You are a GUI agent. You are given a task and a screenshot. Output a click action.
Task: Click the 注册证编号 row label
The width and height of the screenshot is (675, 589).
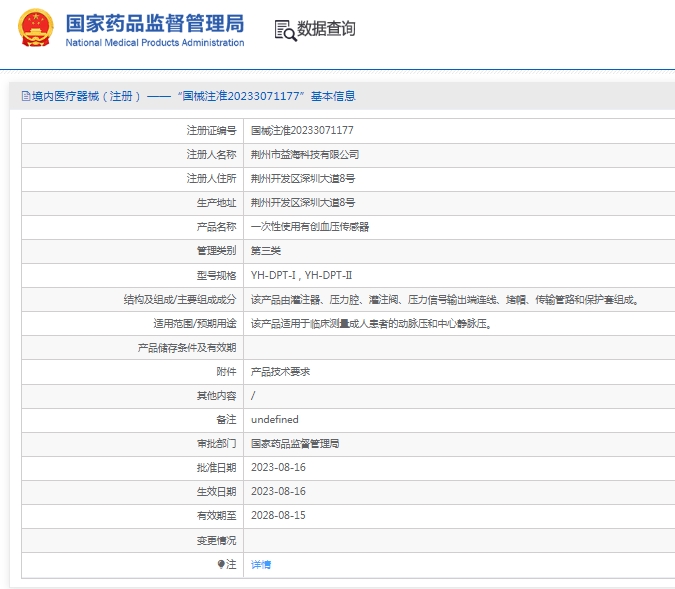coord(211,130)
